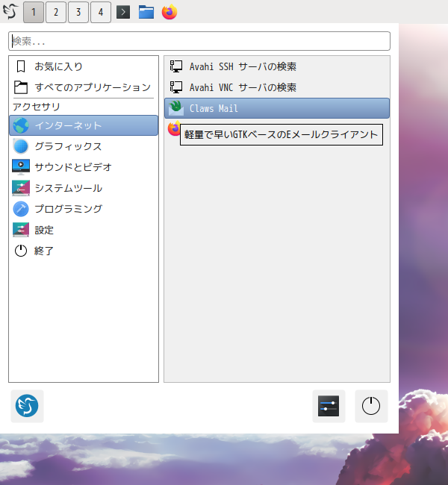Click the 設定 category icon
The width and height of the screenshot is (448, 485).
[x=21, y=230]
